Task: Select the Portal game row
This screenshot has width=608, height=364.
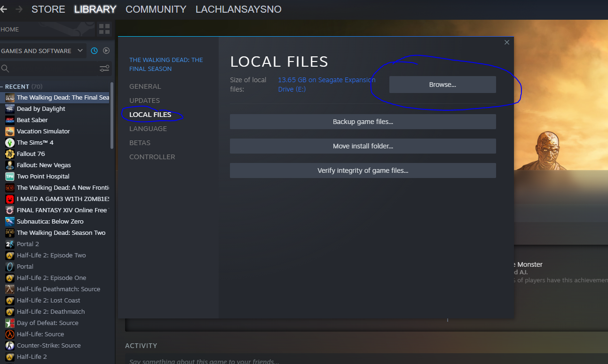Action: (x=55, y=266)
